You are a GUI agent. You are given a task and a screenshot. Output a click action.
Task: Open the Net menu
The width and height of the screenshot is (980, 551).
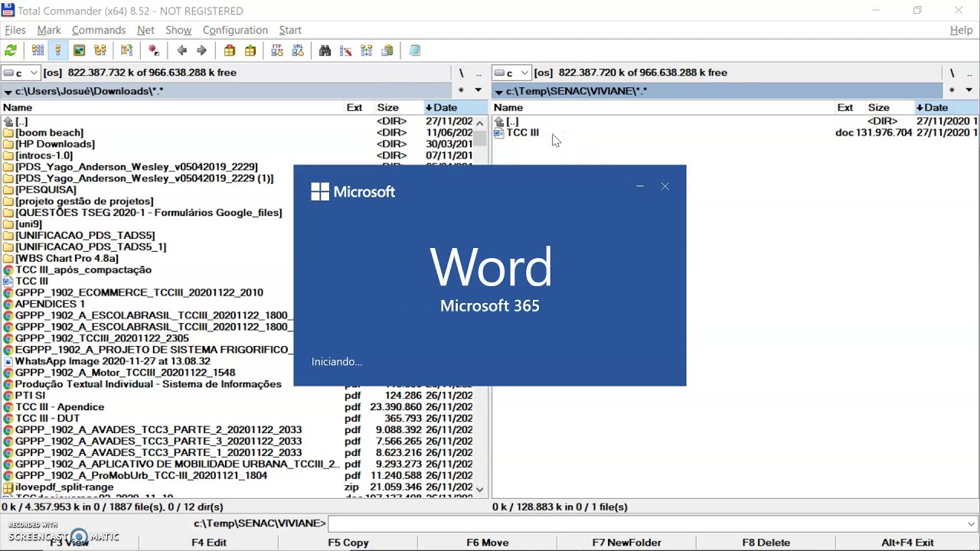click(145, 30)
